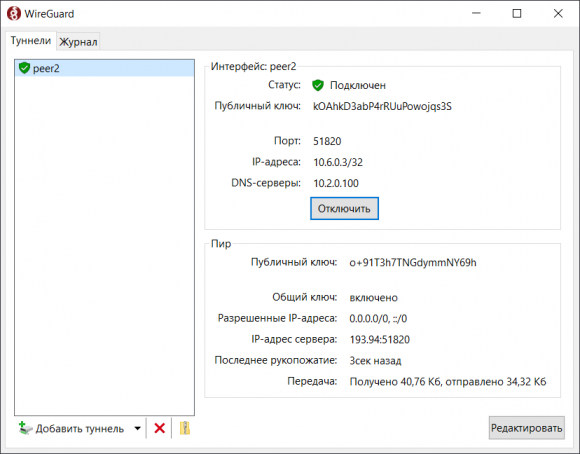Click the IP address 10.6.0.3/32
580x454 pixels.
pos(338,162)
